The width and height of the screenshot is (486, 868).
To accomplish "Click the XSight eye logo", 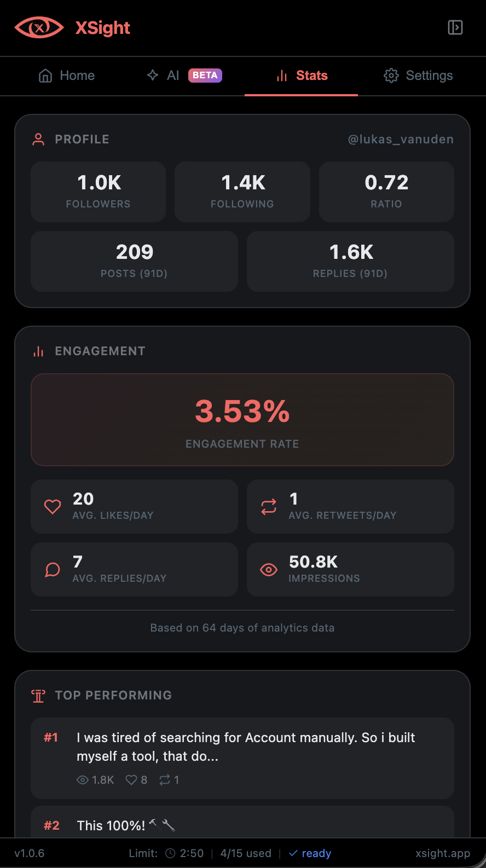I will [38, 27].
